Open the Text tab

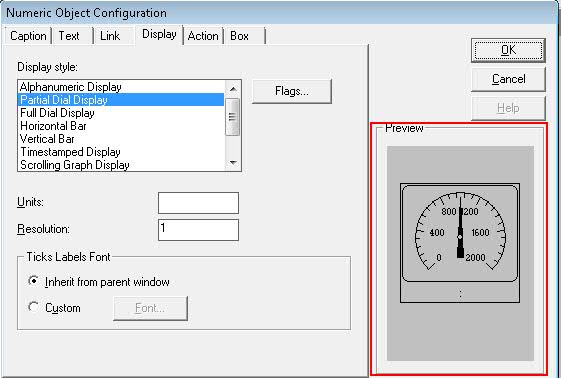tap(72, 36)
